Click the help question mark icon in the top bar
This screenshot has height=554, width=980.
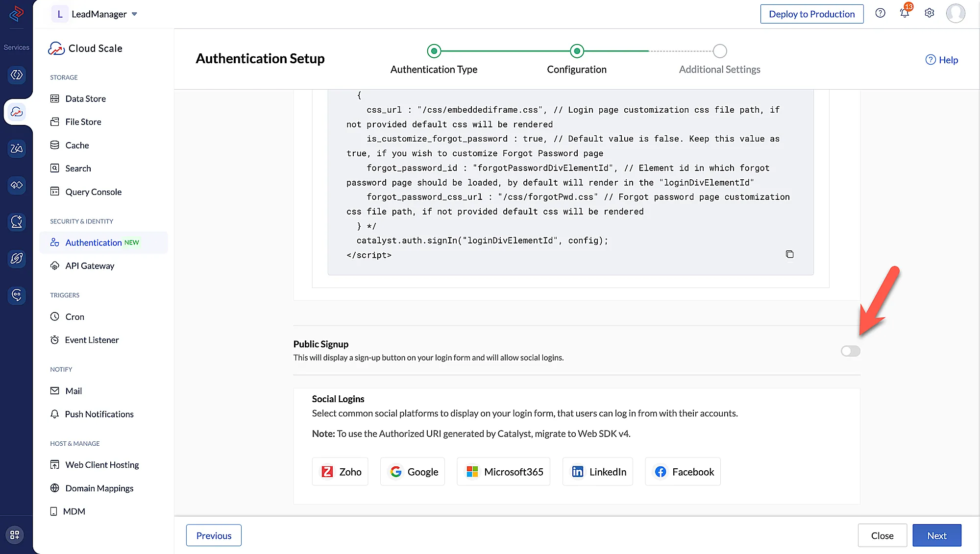880,13
